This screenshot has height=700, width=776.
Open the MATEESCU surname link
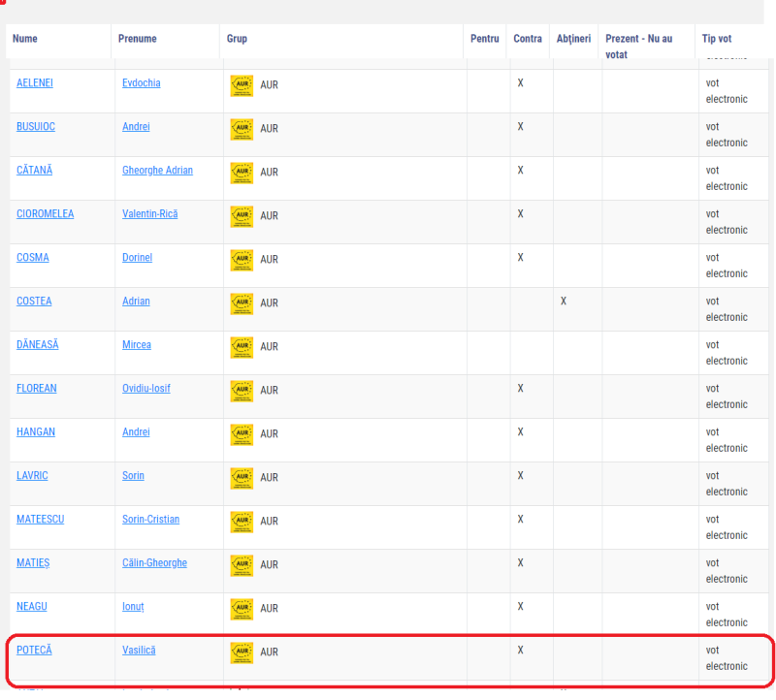[x=40, y=520]
